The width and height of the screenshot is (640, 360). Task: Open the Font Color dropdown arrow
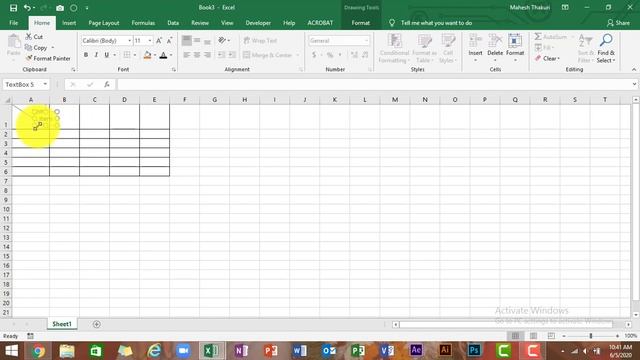[171, 55]
